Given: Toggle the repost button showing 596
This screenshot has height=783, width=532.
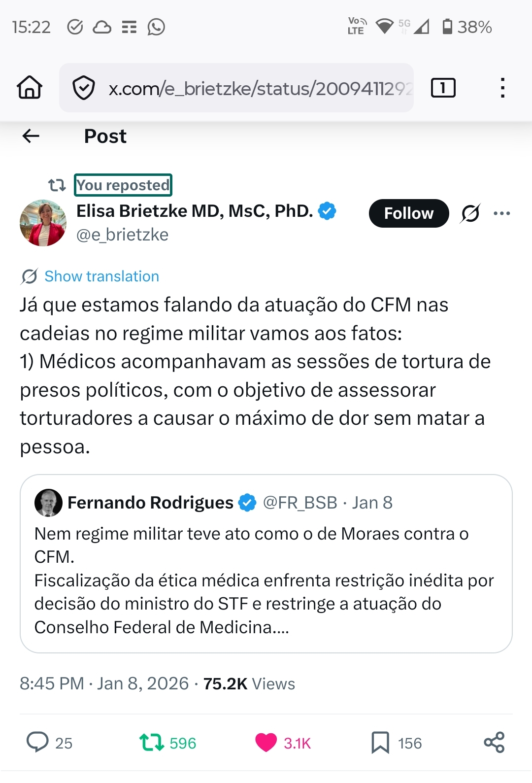Looking at the screenshot, I should [x=152, y=742].
